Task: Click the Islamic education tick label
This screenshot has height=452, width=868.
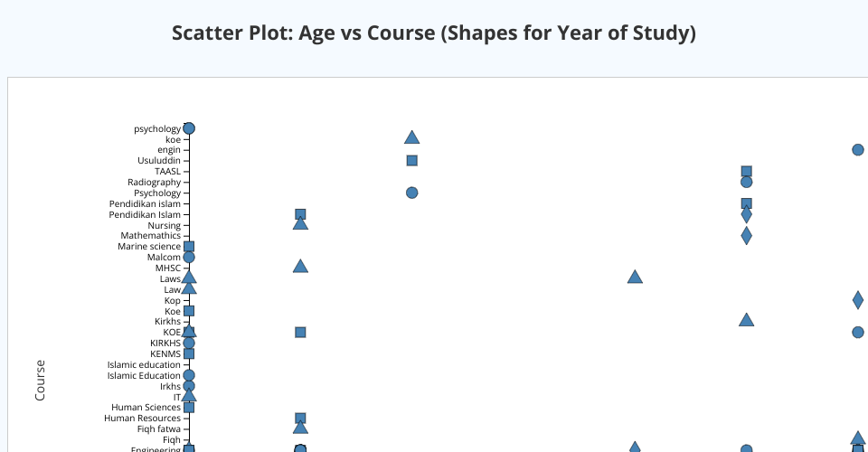Action: pyautogui.click(x=144, y=365)
